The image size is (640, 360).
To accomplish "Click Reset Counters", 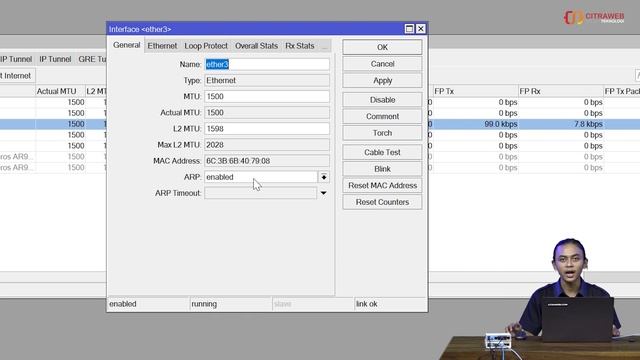I will [x=382, y=202].
